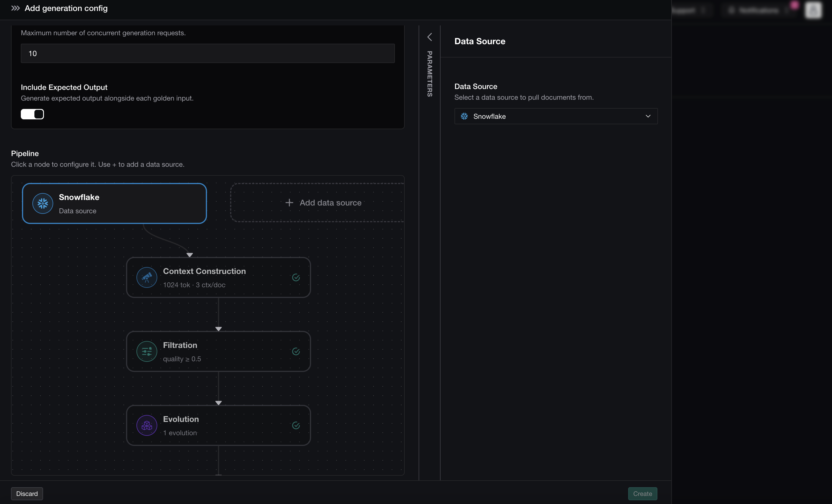The width and height of the screenshot is (832, 504).
Task: Click the Pipeline section heading
Action: tap(25, 153)
